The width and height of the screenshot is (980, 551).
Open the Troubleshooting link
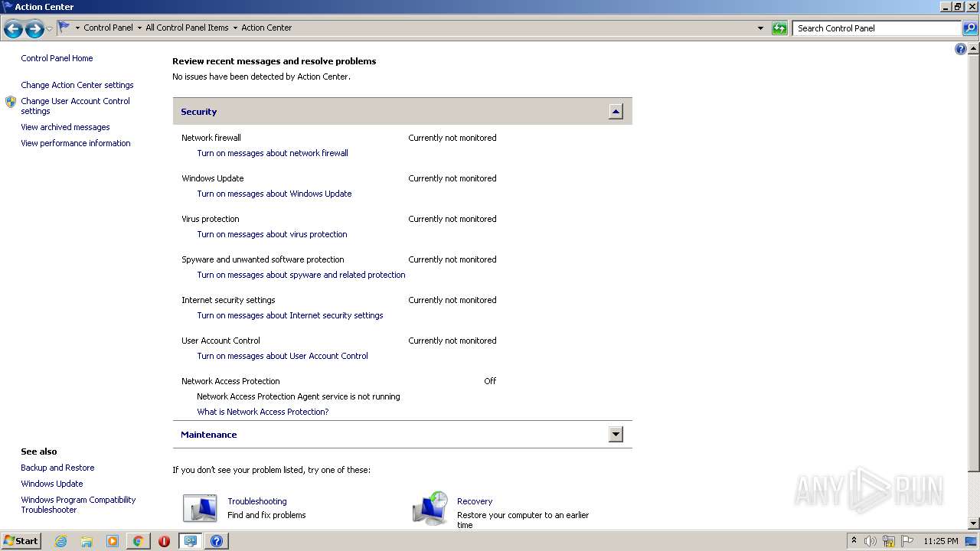(257, 501)
